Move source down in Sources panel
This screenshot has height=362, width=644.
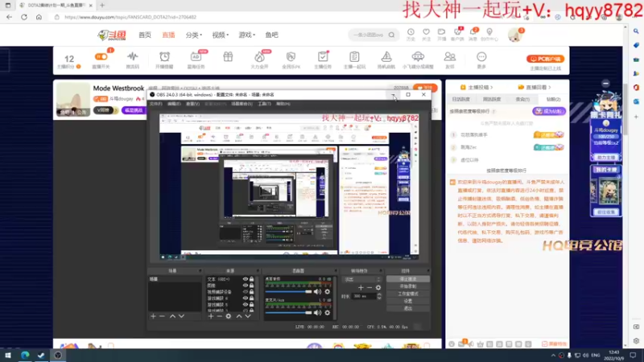pyautogui.click(x=248, y=316)
